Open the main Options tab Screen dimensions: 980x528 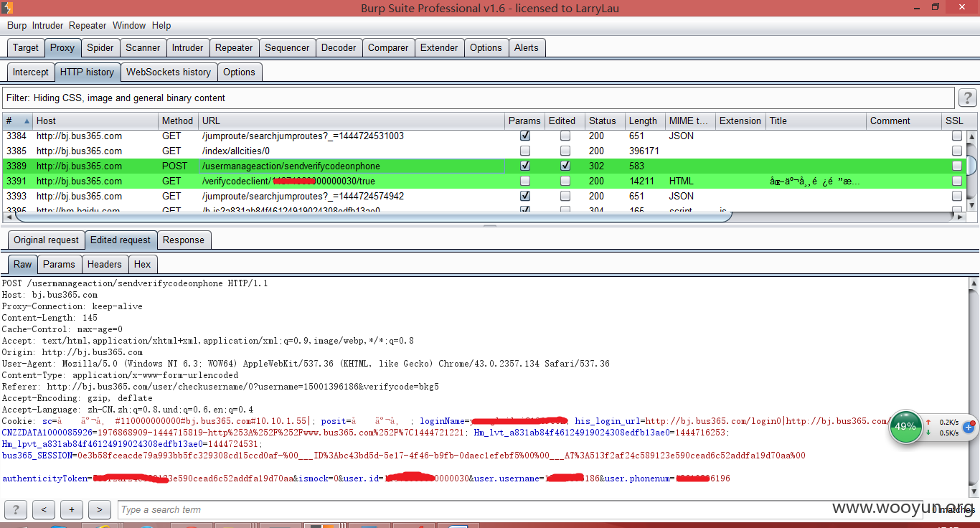click(x=486, y=47)
